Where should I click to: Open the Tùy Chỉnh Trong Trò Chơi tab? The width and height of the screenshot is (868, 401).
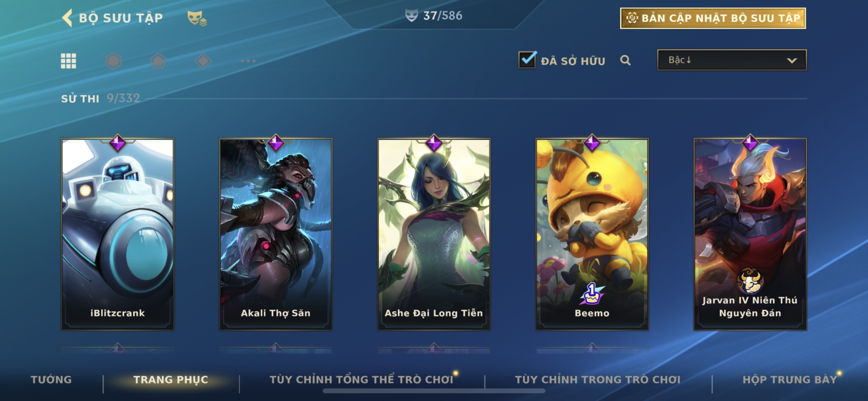597,379
